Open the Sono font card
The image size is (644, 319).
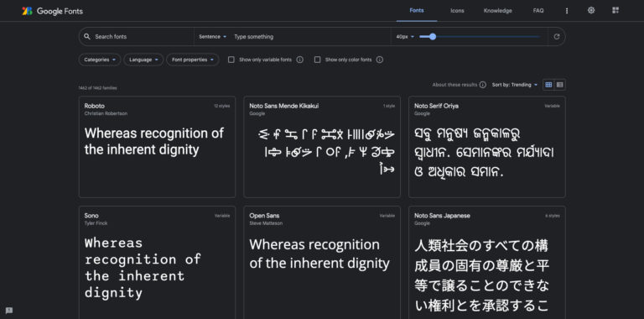pos(157,262)
